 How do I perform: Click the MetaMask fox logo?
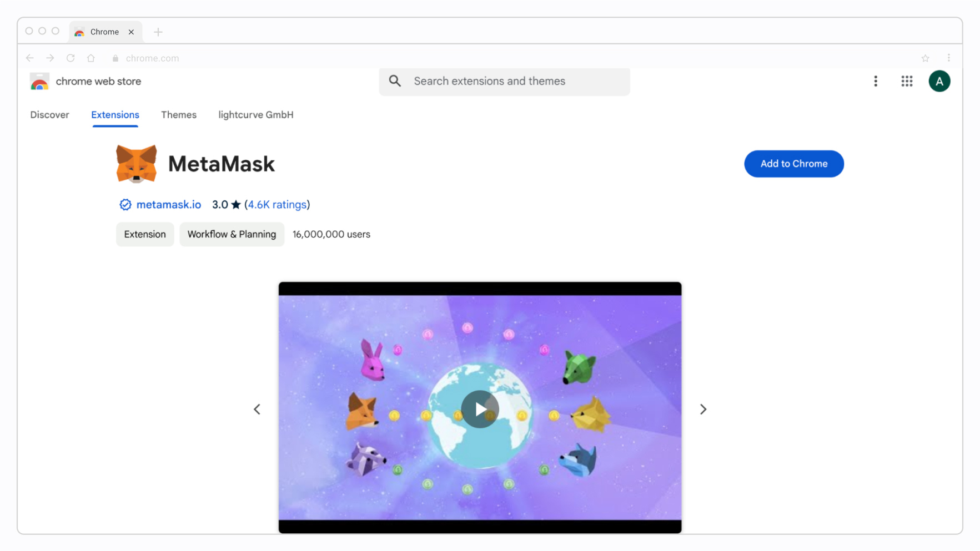136,164
